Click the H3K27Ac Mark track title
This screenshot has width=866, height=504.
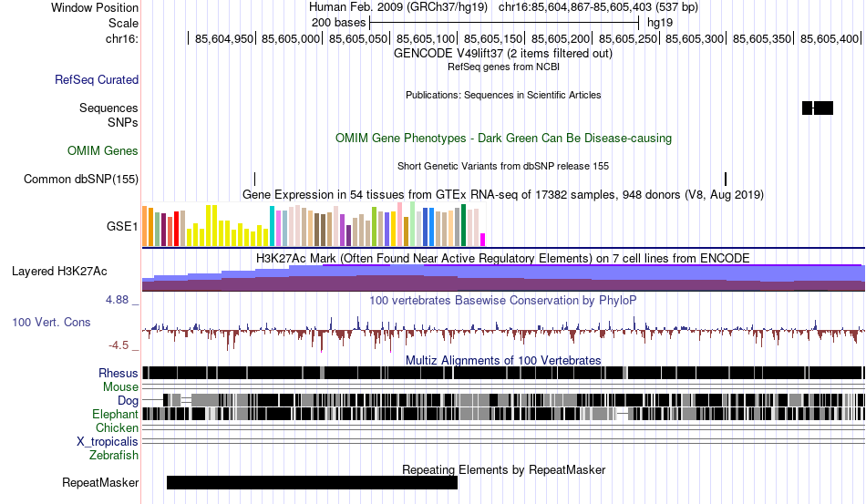[503, 258]
